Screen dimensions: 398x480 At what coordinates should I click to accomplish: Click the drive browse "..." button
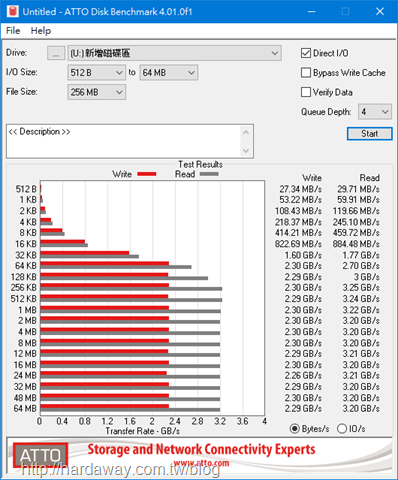(56, 53)
